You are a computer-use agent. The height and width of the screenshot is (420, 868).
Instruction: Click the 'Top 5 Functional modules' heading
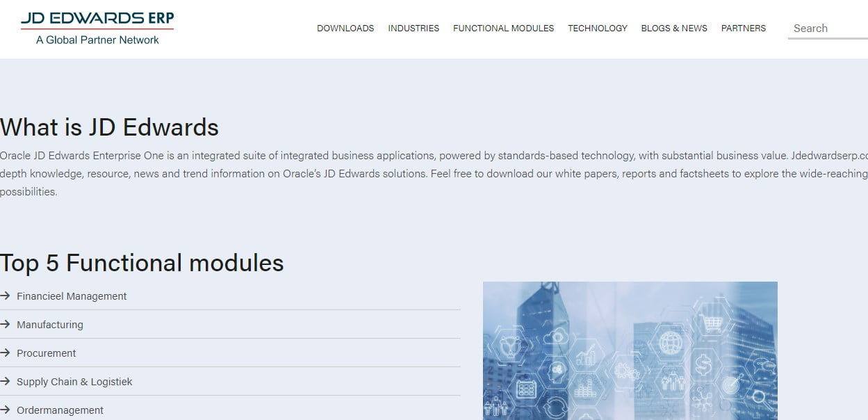point(142,263)
